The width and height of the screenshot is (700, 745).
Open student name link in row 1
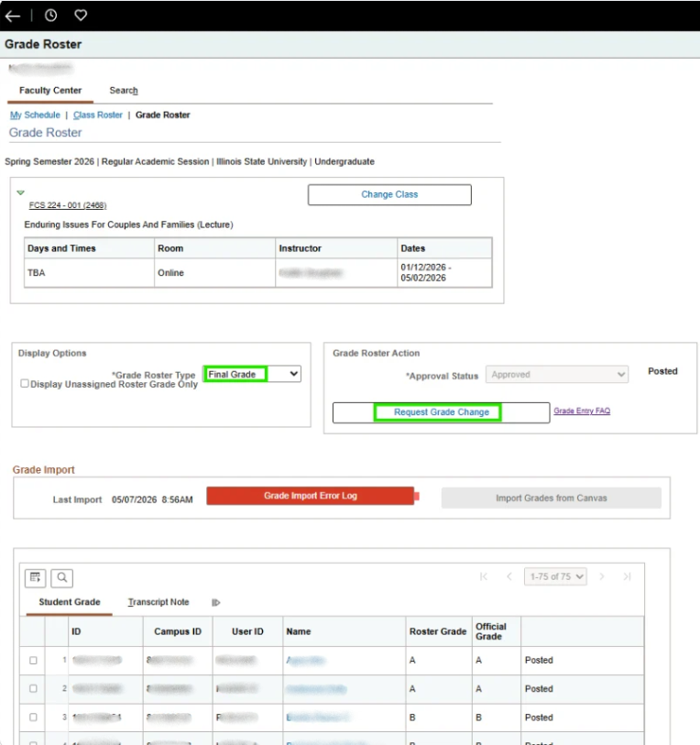[306, 661]
